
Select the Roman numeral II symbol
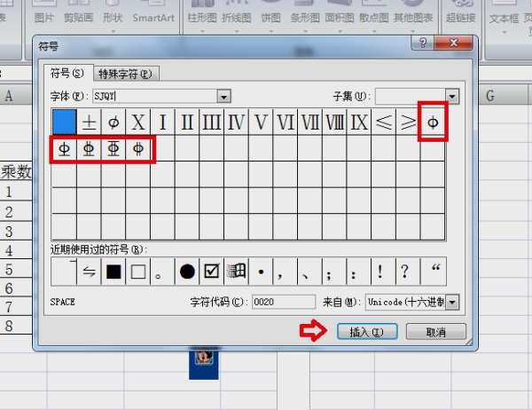tap(187, 122)
